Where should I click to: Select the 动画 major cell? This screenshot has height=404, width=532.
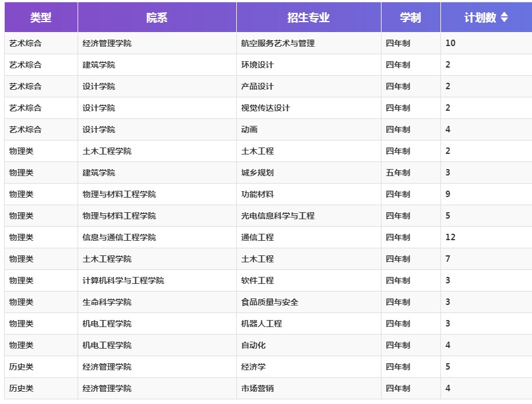click(249, 129)
